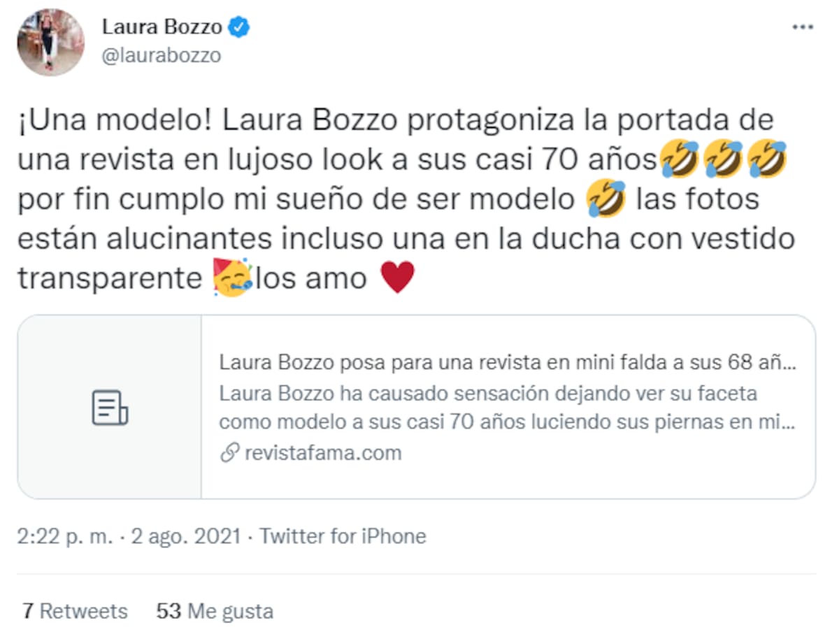View the 7 Retweets list
The width and height of the screenshot is (839, 644).
point(75,611)
